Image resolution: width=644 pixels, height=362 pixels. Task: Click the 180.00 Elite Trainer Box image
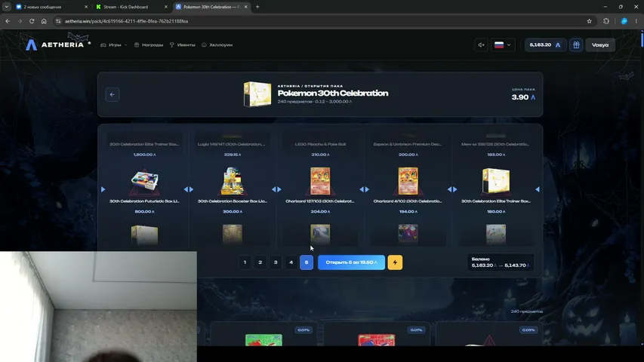coord(496,181)
